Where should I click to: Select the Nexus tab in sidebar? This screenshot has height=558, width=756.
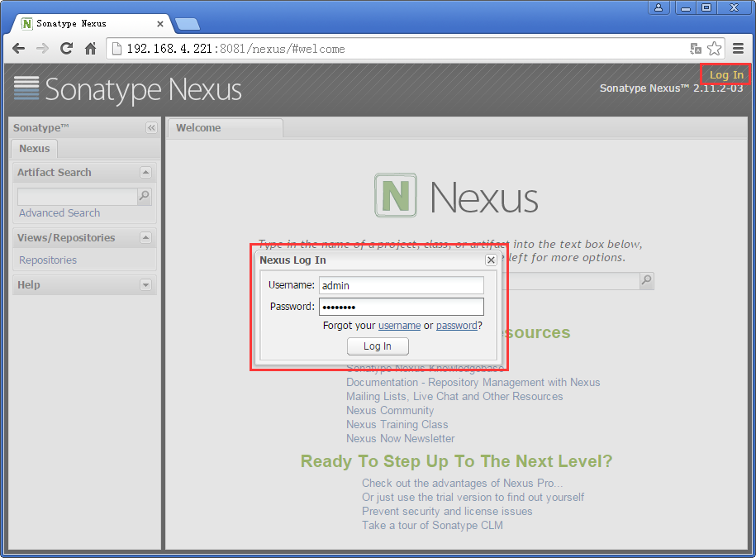click(34, 149)
